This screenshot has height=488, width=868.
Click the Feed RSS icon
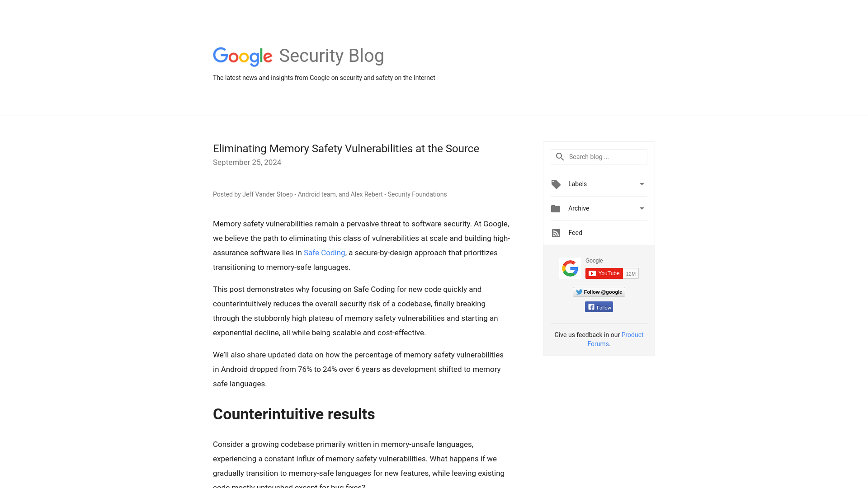(556, 232)
